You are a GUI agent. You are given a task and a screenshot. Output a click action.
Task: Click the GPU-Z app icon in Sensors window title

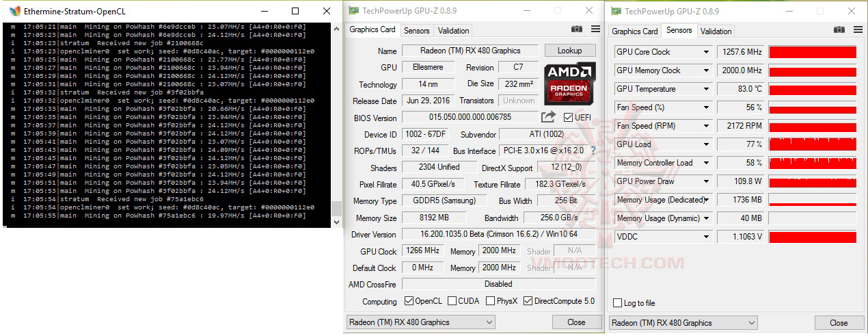(x=616, y=11)
